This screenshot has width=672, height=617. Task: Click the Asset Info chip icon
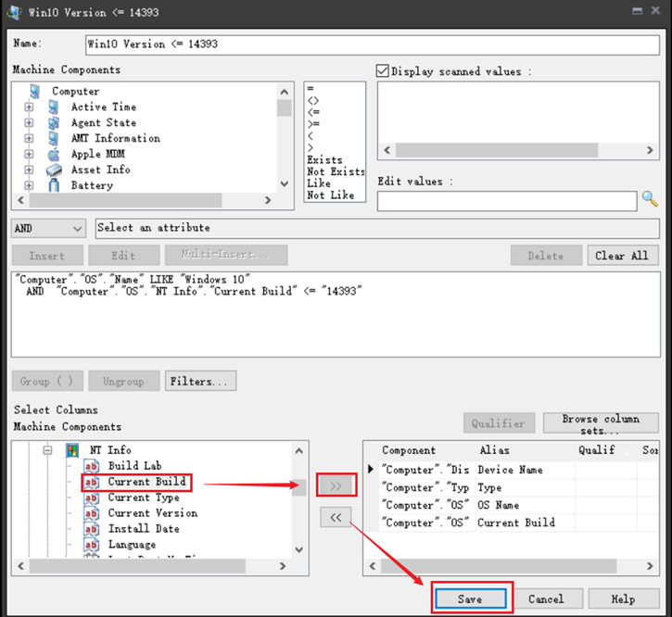54,170
